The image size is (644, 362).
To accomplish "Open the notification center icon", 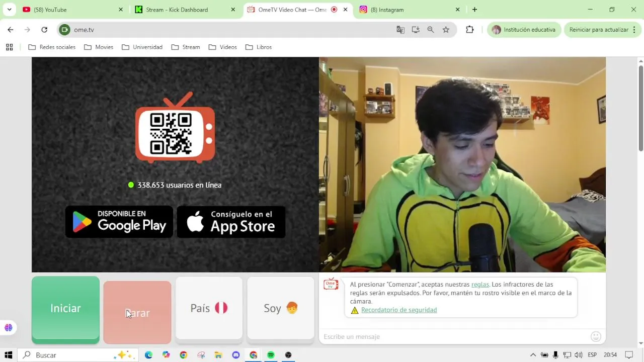I will tap(629, 355).
